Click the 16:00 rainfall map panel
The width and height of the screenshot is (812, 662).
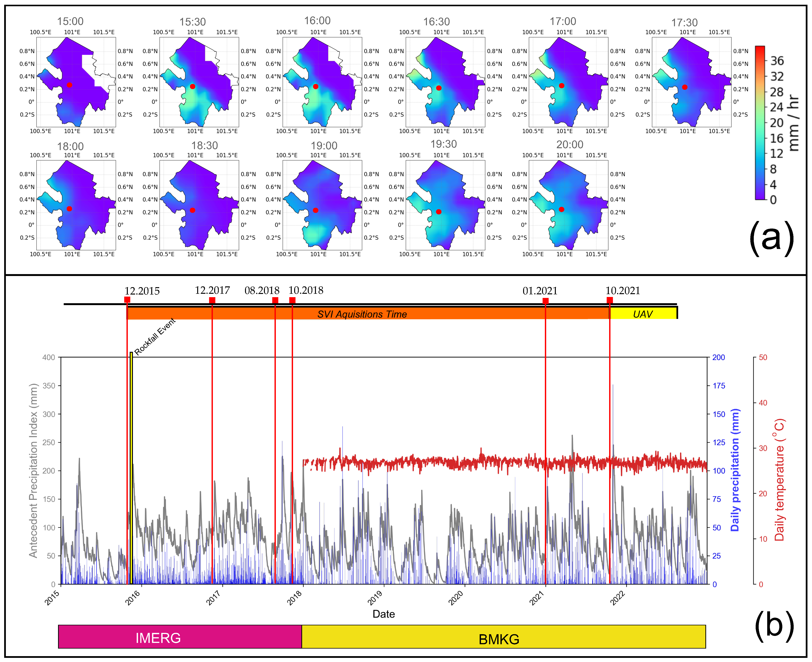click(322, 82)
